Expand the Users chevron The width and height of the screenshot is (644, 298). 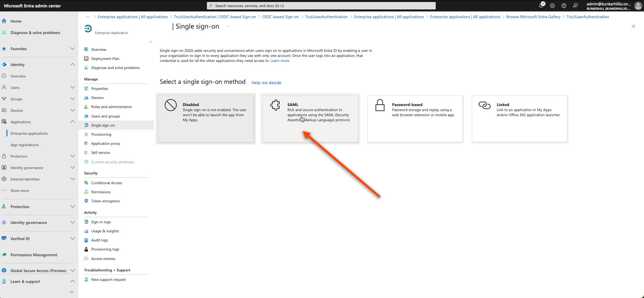click(72, 87)
